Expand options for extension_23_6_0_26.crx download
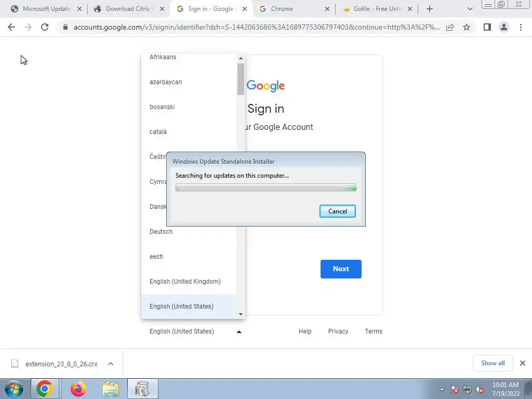 coord(111,364)
